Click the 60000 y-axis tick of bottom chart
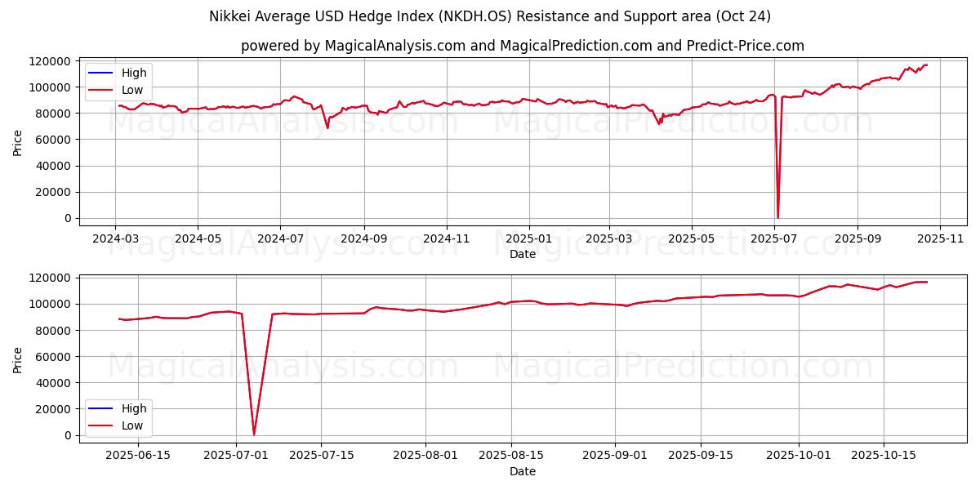The width and height of the screenshot is (980, 490). [x=52, y=357]
